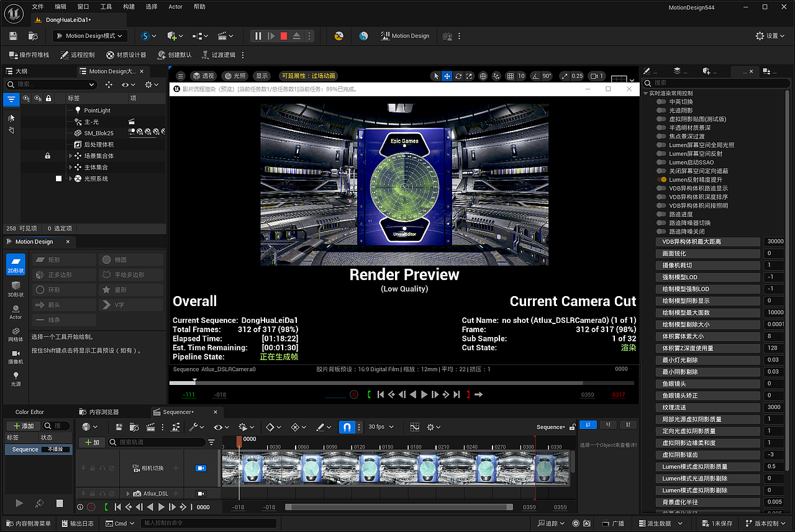The height and width of the screenshot is (532, 795).
Task: Toggle Lumen屏幕空间全局光照 switch
Action: 661,145
